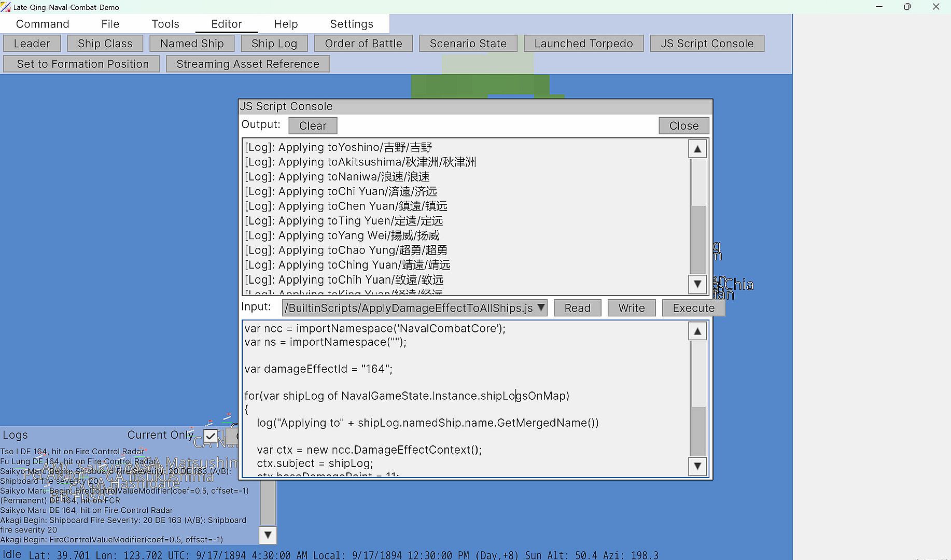Screen dimensions: 951x560
Task: Click the 'Applying toChen Yuan' log line
Action: [x=346, y=206]
